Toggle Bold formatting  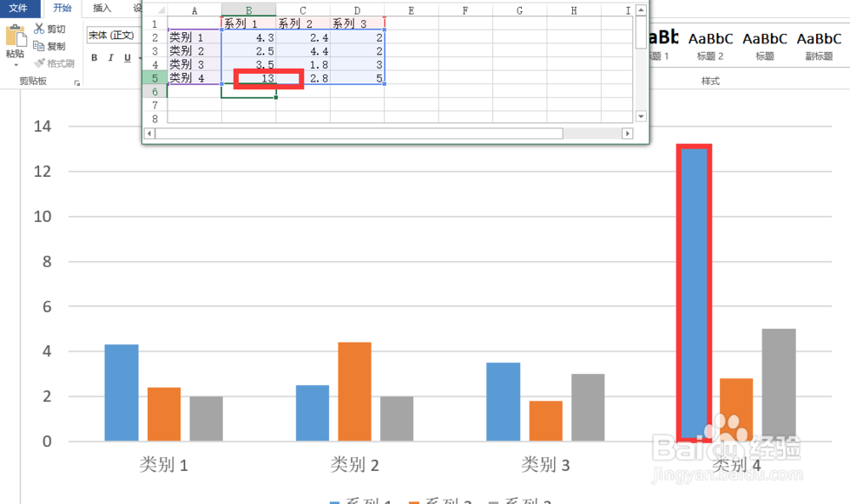click(94, 58)
